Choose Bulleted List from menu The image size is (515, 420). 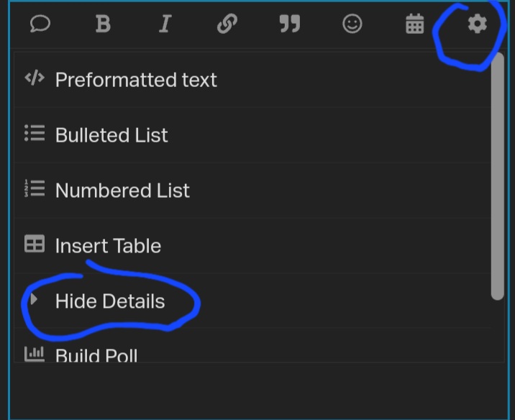pos(111,135)
